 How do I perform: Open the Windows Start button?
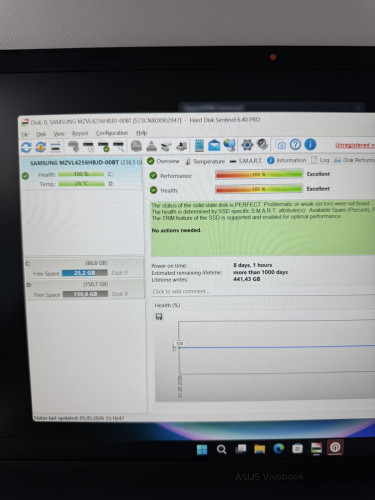pyautogui.click(x=202, y=450)
